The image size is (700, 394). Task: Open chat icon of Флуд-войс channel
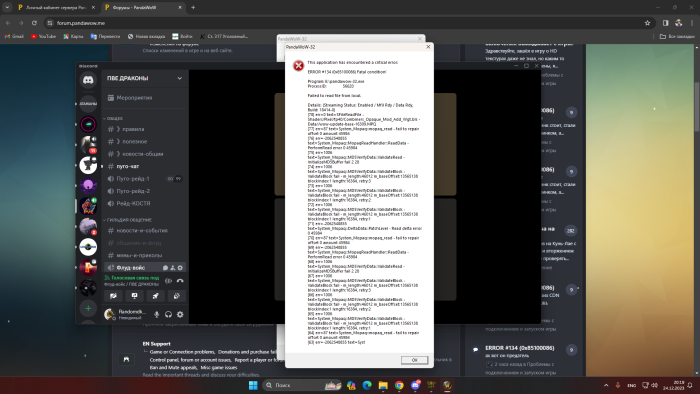point(165,268)
